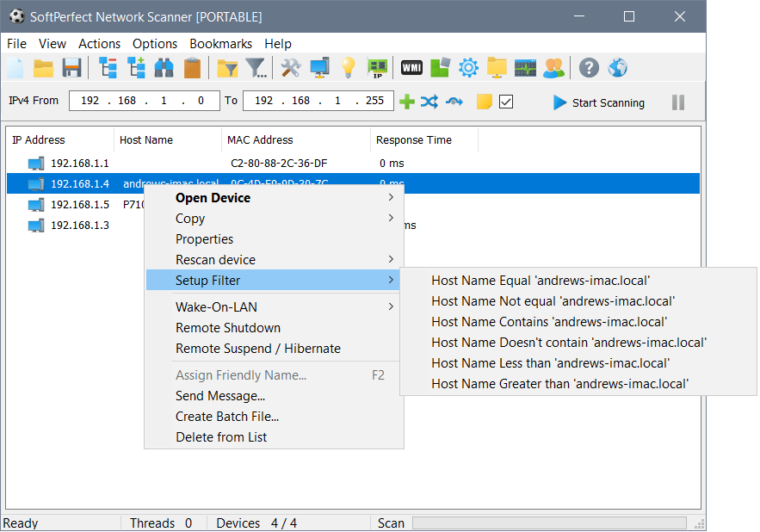
Task: Click the Scan progress bar in status bar
Action: click(x=549, y=523)
